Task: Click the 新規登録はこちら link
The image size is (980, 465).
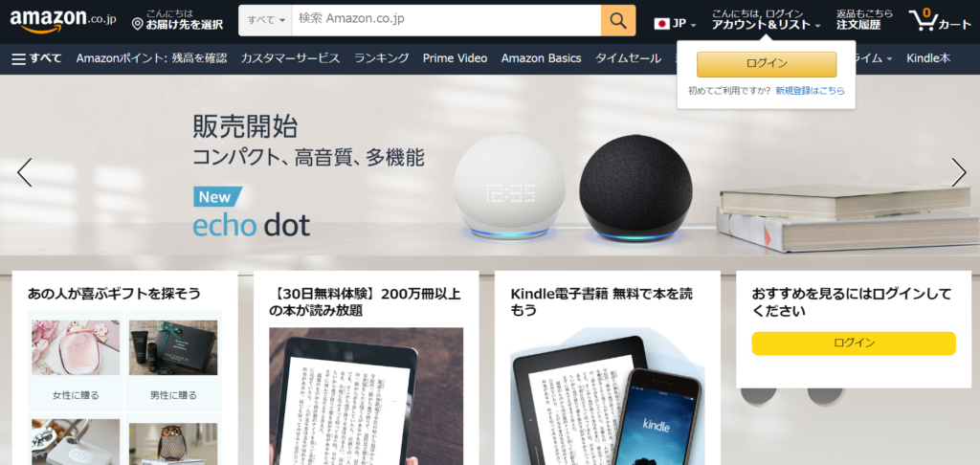Action: [810, 91]
